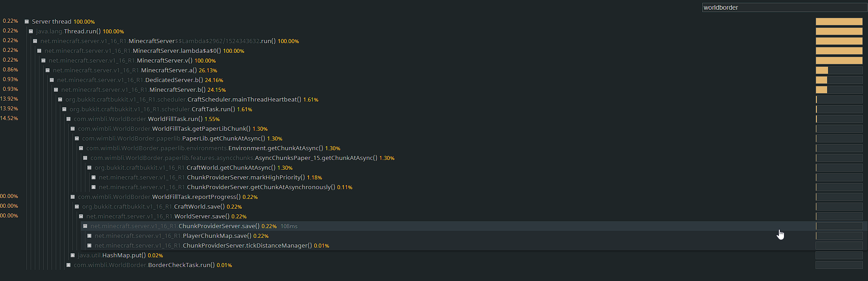Expand ChunkProviderServer.getChunkAtAsynchronously() node
The height and width of the screenshot is (281, 868).
pyautogui.click(x=94, y=187)
